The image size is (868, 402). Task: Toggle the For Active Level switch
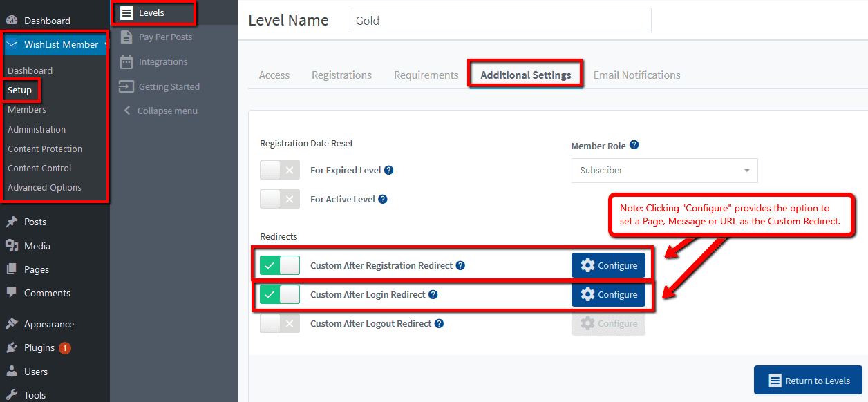coord(280,199)
